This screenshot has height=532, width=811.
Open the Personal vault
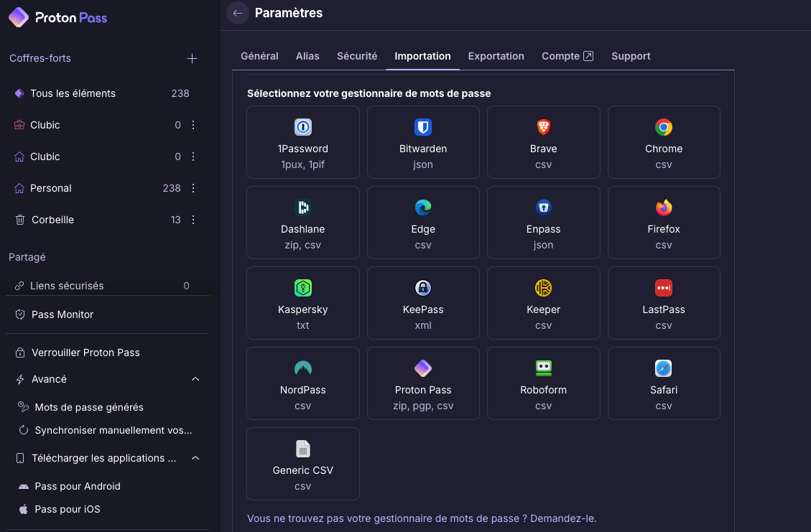pos(51,188)
